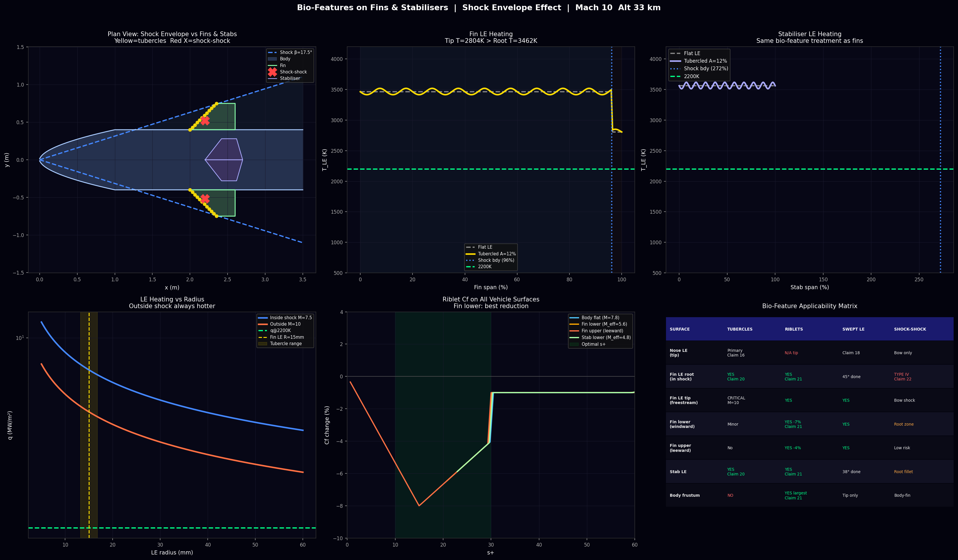The image size is (958, 560).
Task: Click 'Primary Claim 16' cell in Nose LE row
Action: tap(736, 353)
